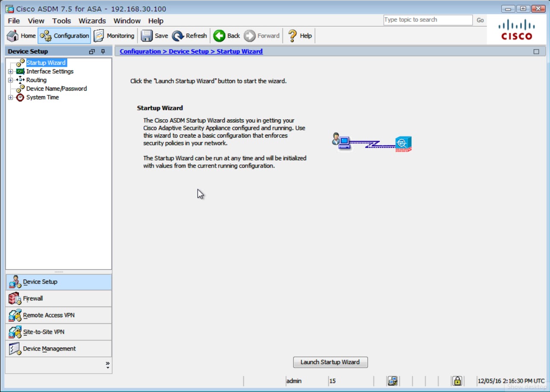Click the privilege level 15 status entry

click(x=332, y=381)
